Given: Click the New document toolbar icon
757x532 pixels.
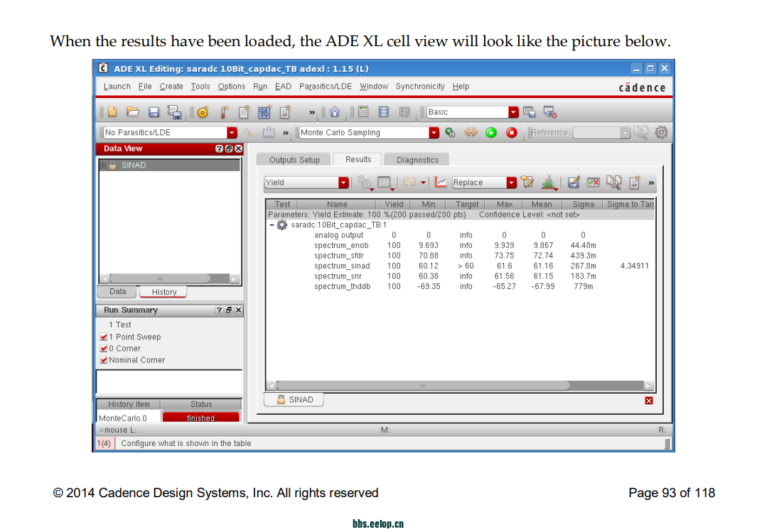Looking at the screenshot, I should pos(112,112).
